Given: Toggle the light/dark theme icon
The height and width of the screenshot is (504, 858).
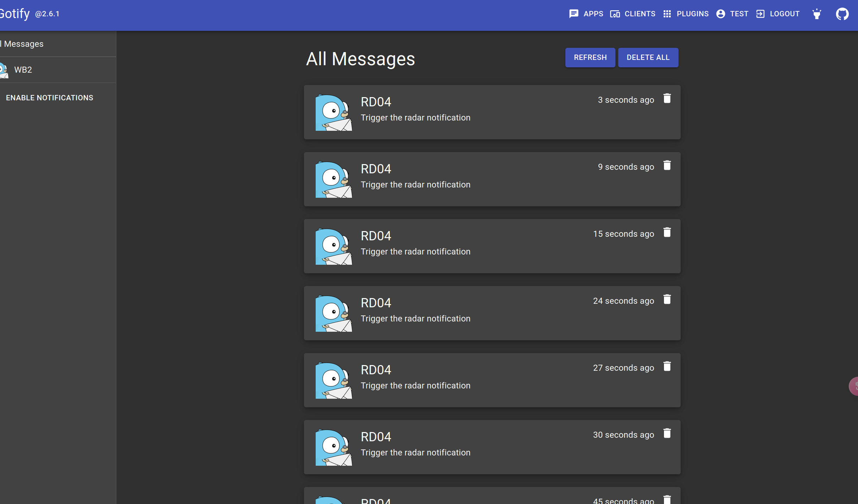Looking at the screenshot, I should click(817, 14).
